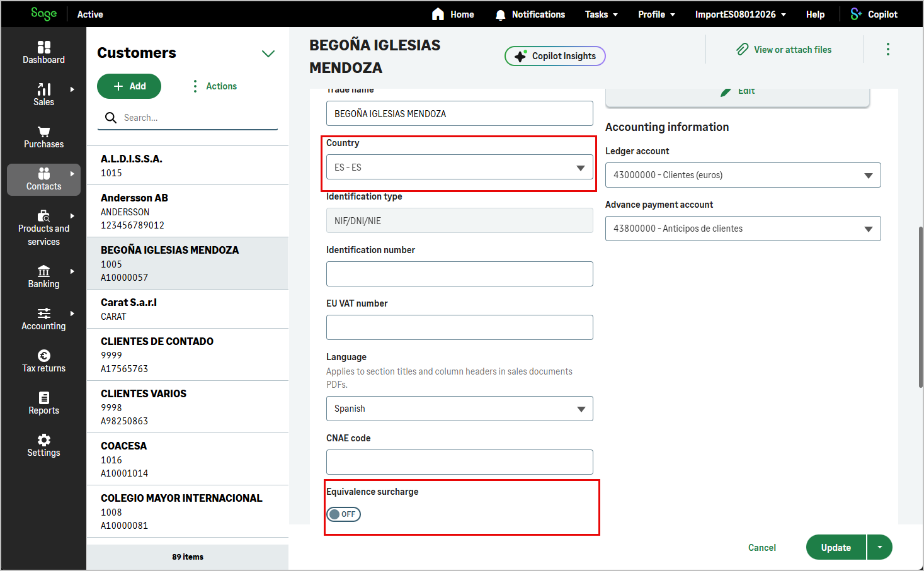Click the Update button
The height and width of the screenshot is (571, 924).
(x=836, y=547)
